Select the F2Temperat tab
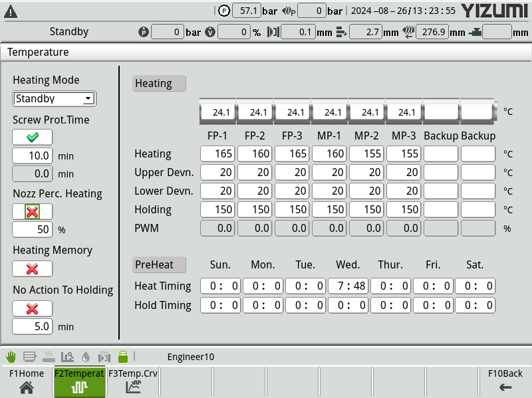 click(80, 382)
